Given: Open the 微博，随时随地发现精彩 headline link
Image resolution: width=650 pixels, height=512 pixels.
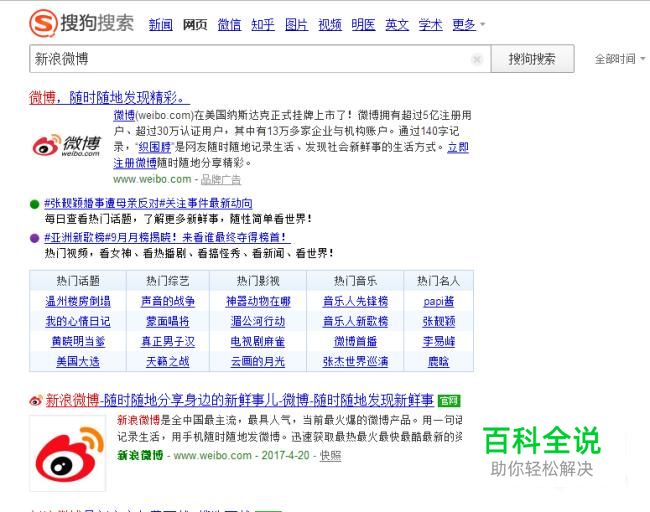Looking at the screenshot, I should pyautogui.click(x=110, y=98).
